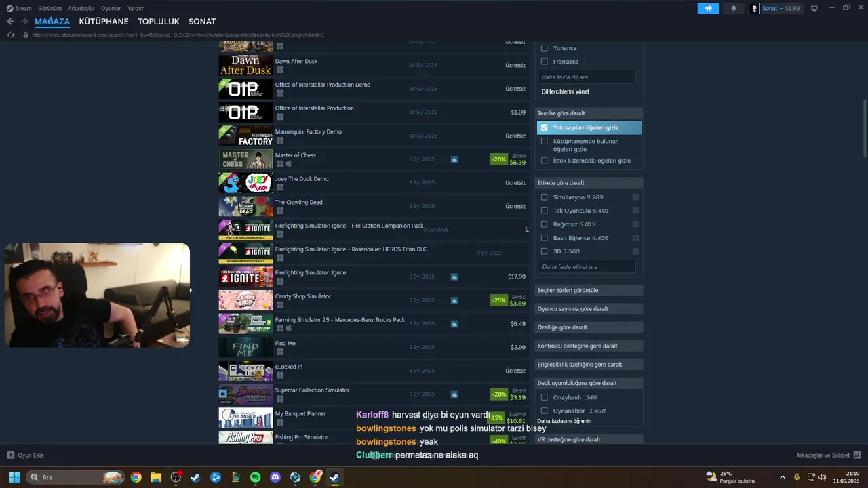Enable İstek listemdeki öğeleri gizle checkbox
868x488 pixels.
(544, 161)
